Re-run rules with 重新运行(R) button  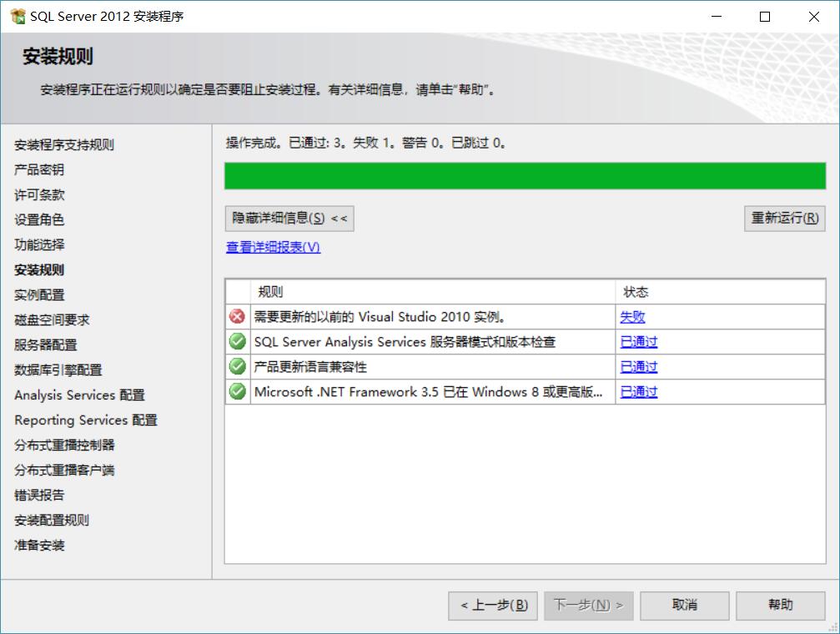click(784, 219)
